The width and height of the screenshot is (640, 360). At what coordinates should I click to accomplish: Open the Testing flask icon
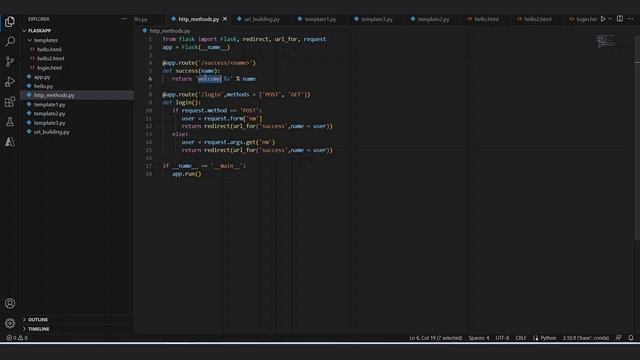coord(10,122)
